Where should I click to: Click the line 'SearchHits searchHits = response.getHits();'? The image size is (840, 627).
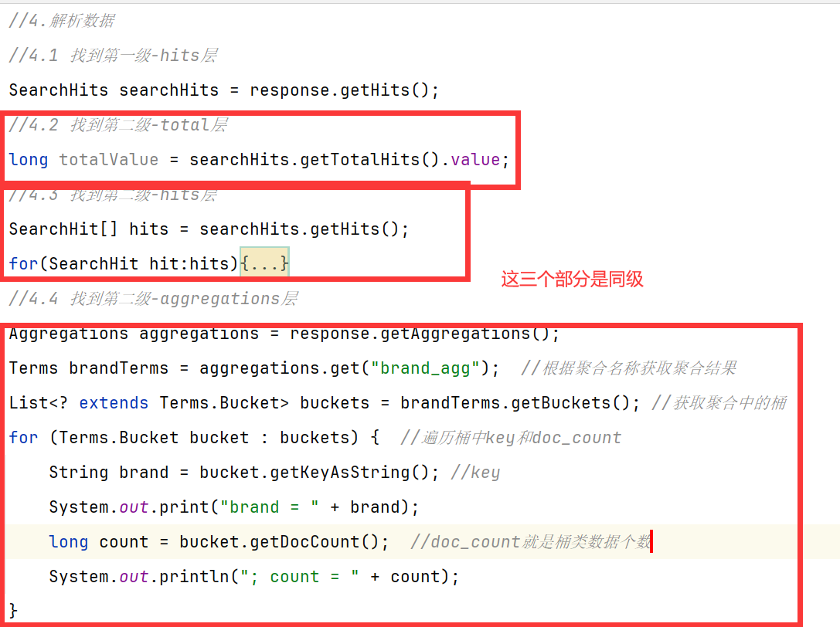[224, 90]
